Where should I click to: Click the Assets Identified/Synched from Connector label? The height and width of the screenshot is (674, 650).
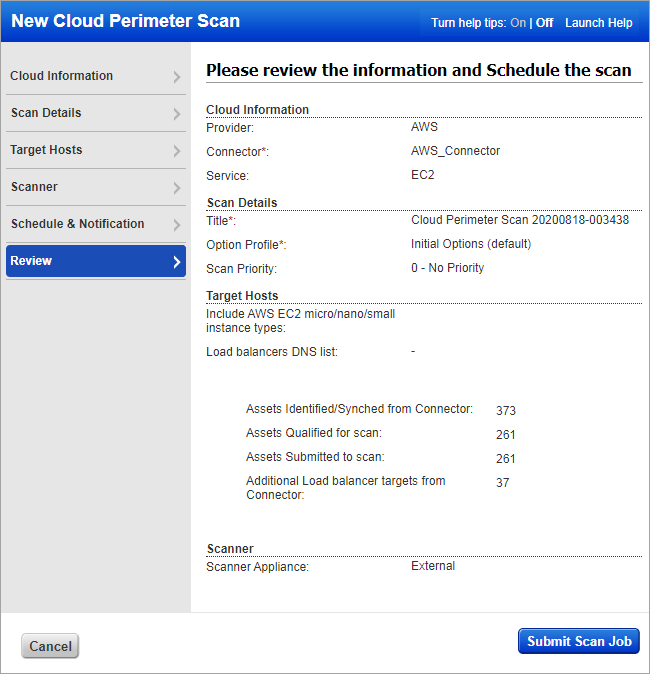tap(359, 409)
